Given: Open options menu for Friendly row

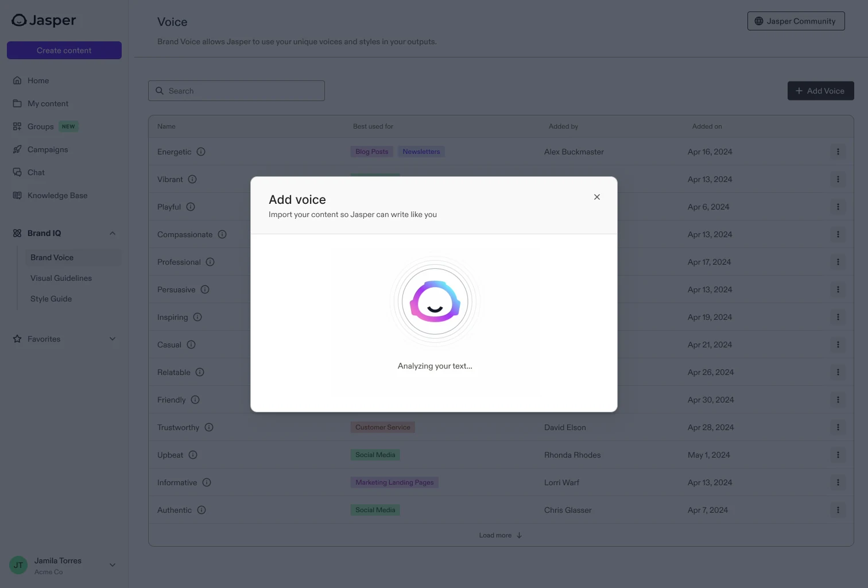Looking at the screenshot, I should [x=838, y=400].
